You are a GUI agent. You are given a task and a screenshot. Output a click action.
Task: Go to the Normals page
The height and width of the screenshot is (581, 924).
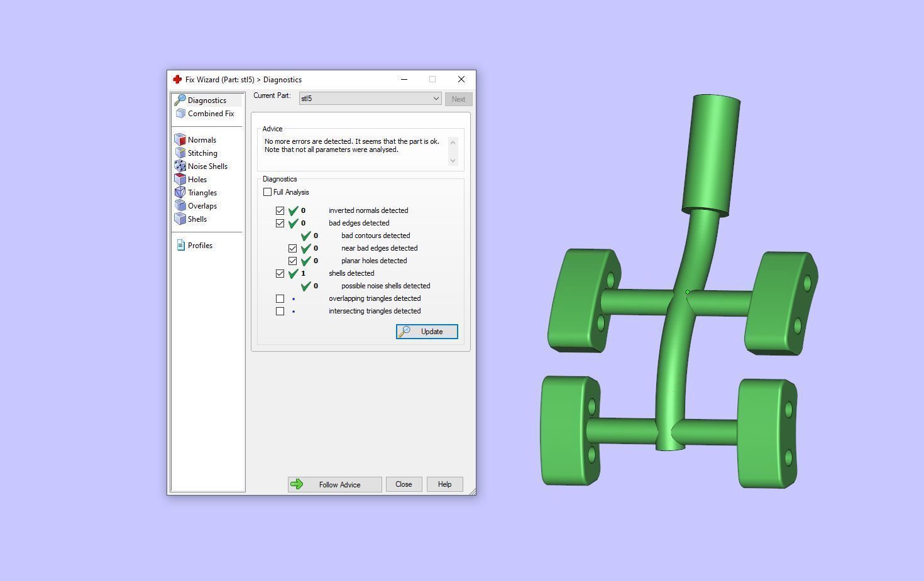[x=202, y=140]
